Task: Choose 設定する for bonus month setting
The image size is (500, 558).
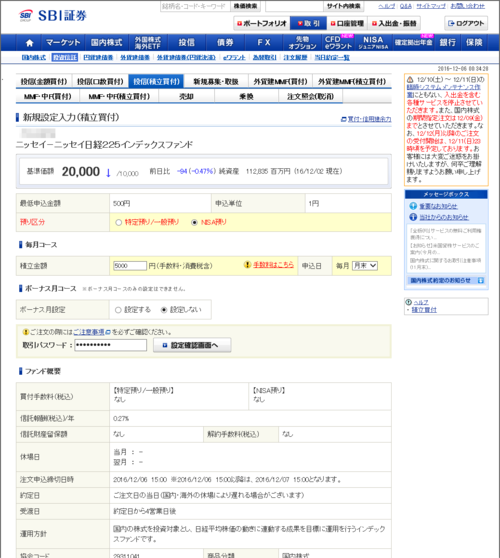Action: click(x=118, y=310)
